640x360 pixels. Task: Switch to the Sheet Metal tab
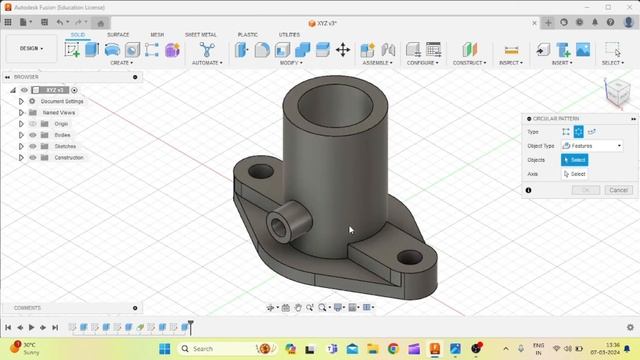point(200,35)
